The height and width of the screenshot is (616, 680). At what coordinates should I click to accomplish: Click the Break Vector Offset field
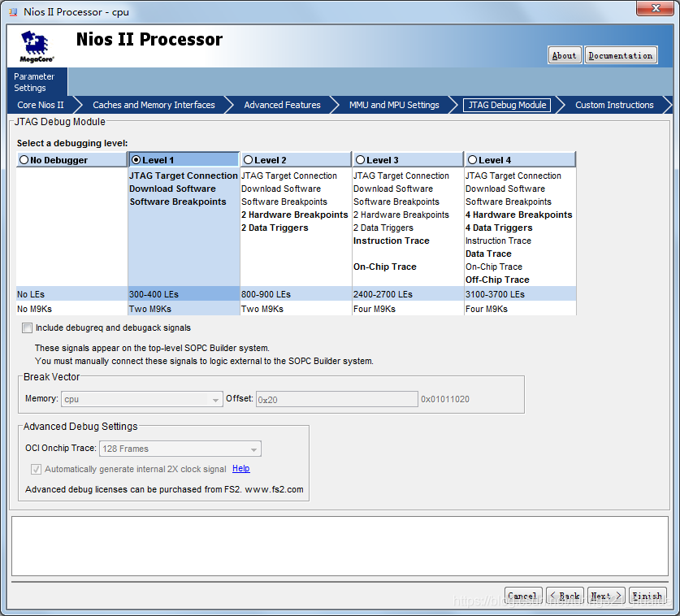click(336, 399)
